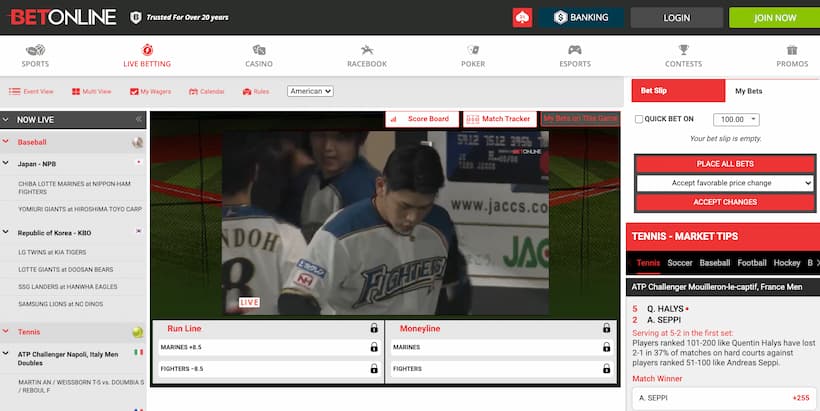Screen dimensions: 820x411
Task: Select the Tennis market tips tab
Action: [x=648, y=263]
